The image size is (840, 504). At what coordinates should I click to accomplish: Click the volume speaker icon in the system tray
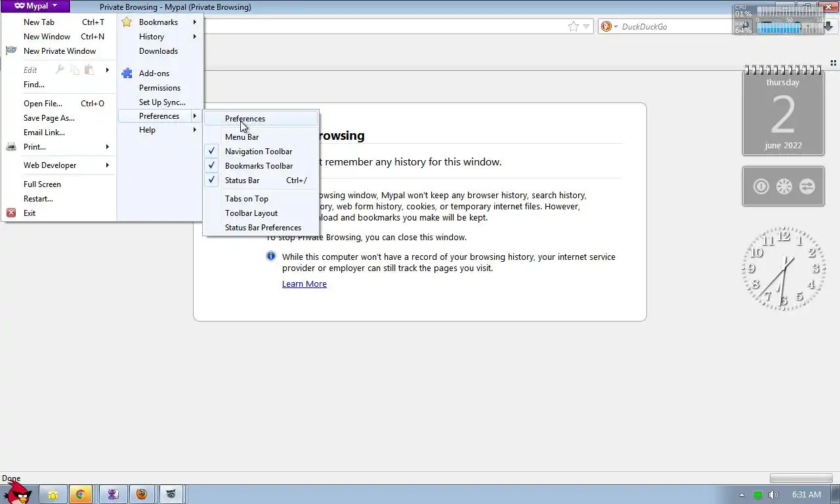[x=774, y=495]
